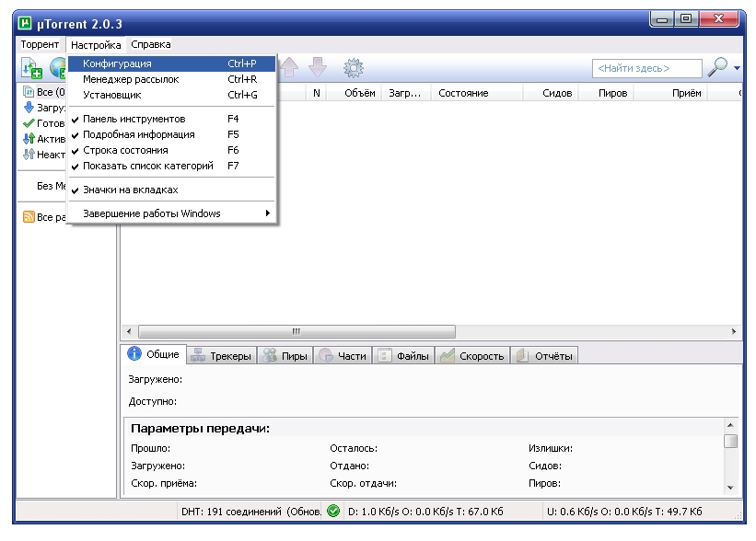
Task: Close the µTorrent window
Action: [x=718, y=19]
